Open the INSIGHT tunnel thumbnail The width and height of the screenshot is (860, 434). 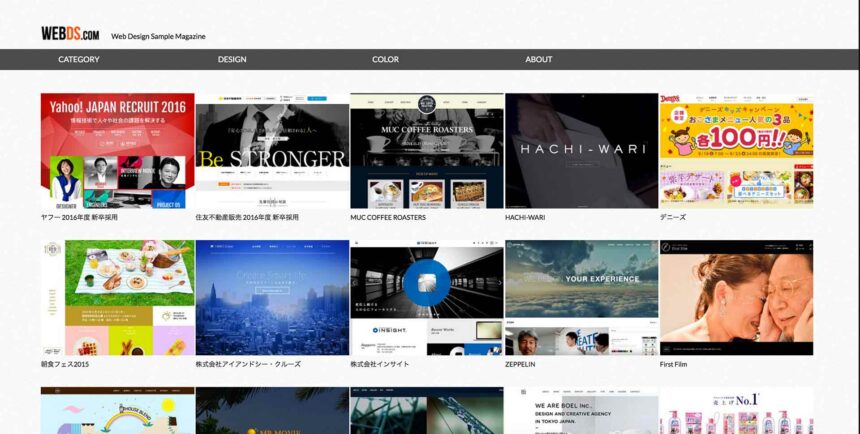[x=427, y=298]
